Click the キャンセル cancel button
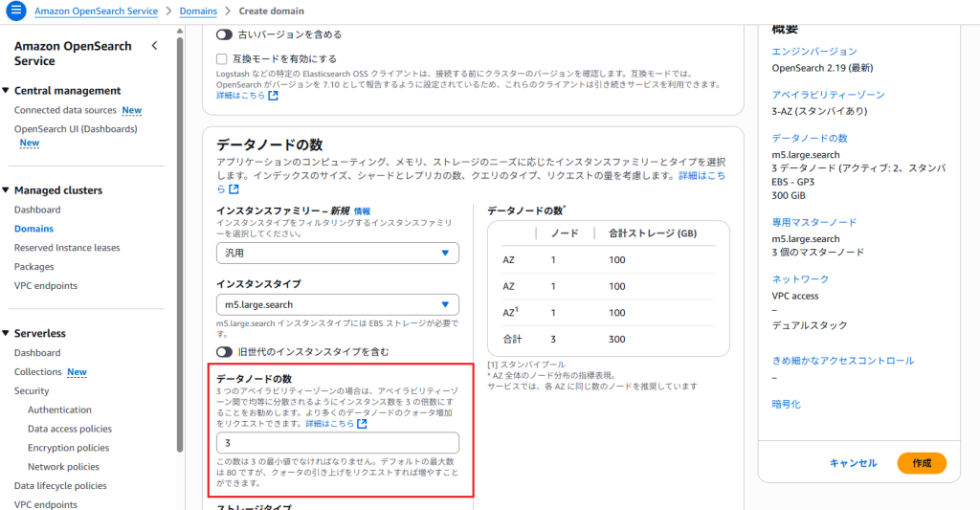The image size is (980, 510). 853,463
